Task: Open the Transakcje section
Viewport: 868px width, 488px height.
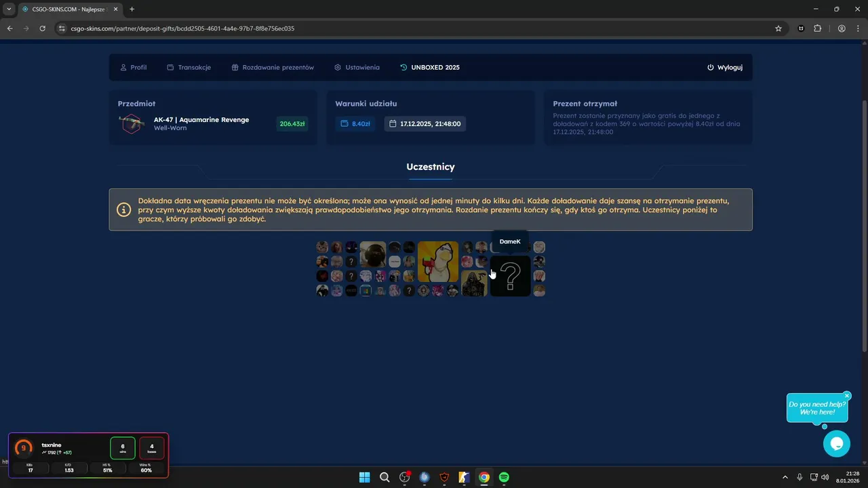Action: point(189,68)
